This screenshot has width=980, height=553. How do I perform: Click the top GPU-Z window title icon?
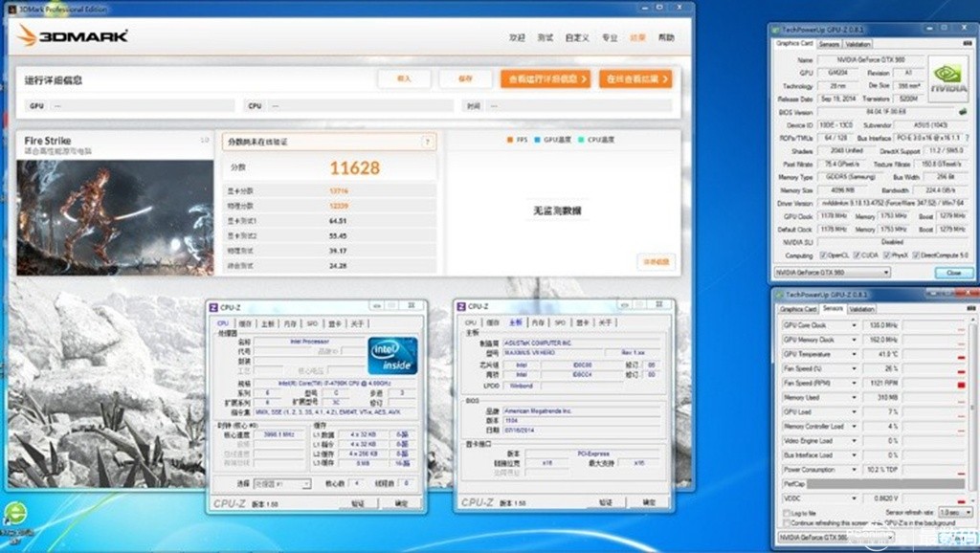(x=776, y=30)
